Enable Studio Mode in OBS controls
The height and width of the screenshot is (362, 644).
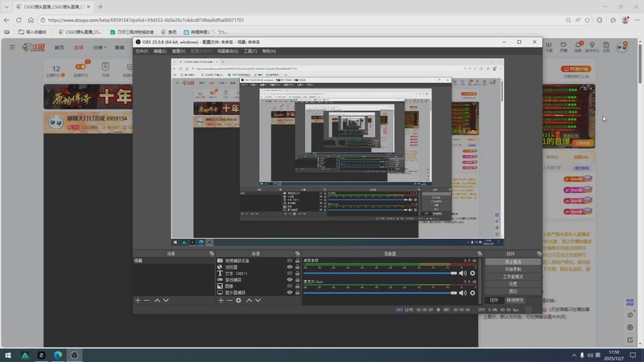point(513,277)
